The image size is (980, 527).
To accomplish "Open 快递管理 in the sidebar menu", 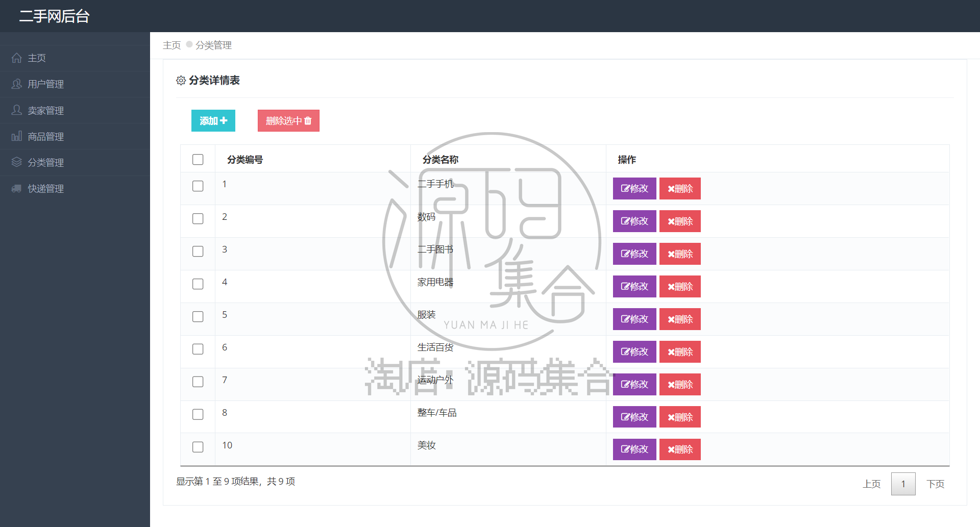I will [x=75, y=189].
